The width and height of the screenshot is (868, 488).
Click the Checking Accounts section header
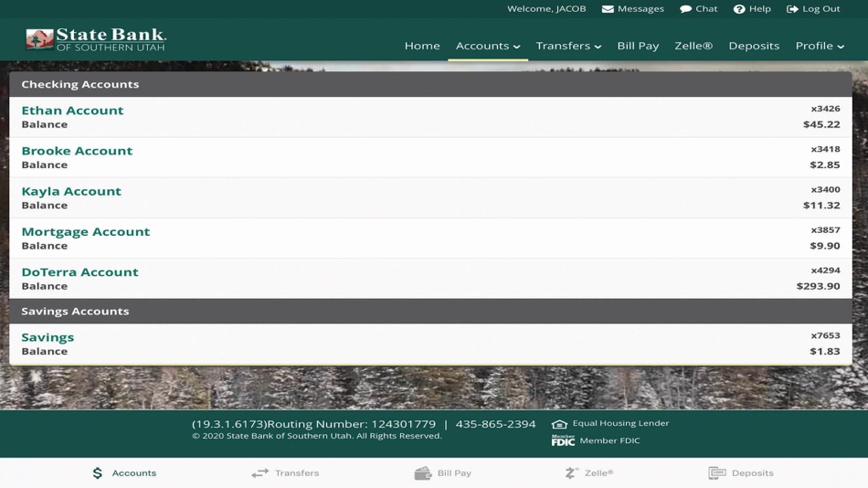pyautogui.click(x=430, y=84)
